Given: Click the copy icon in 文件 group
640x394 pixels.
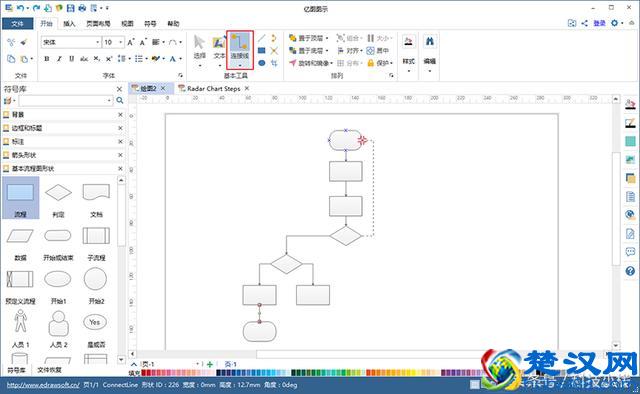Looking at the screenshot, I should [11, 59].
